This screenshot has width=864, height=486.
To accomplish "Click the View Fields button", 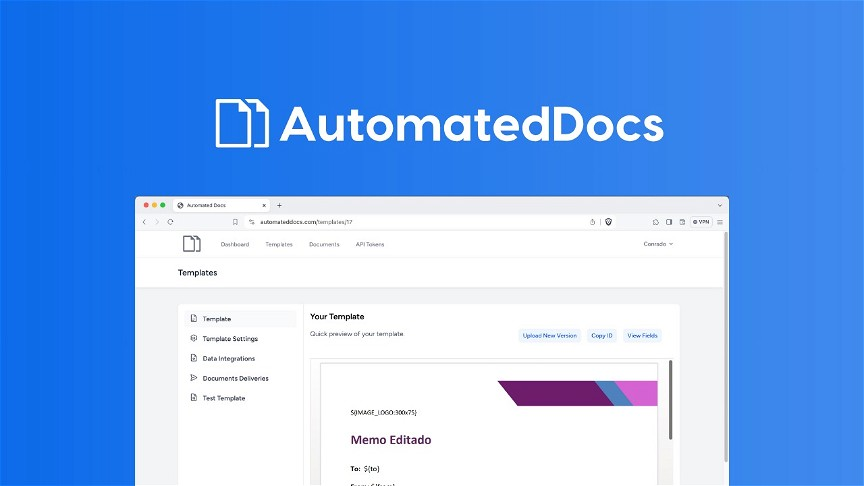I will [x=642, y=336].
